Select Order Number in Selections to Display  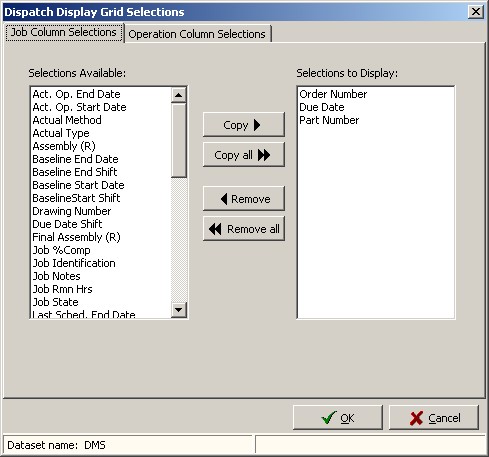coord(333,94)
